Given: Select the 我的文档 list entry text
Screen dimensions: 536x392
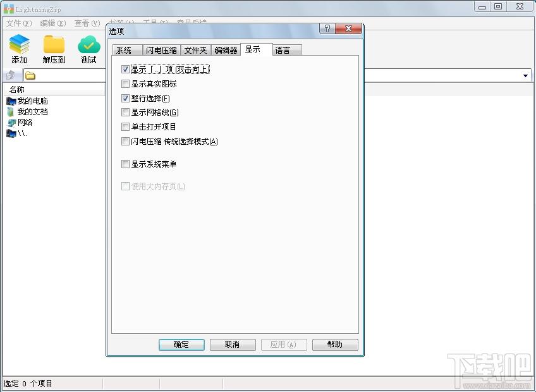Looking at the screenshot, I should [32, 112].
